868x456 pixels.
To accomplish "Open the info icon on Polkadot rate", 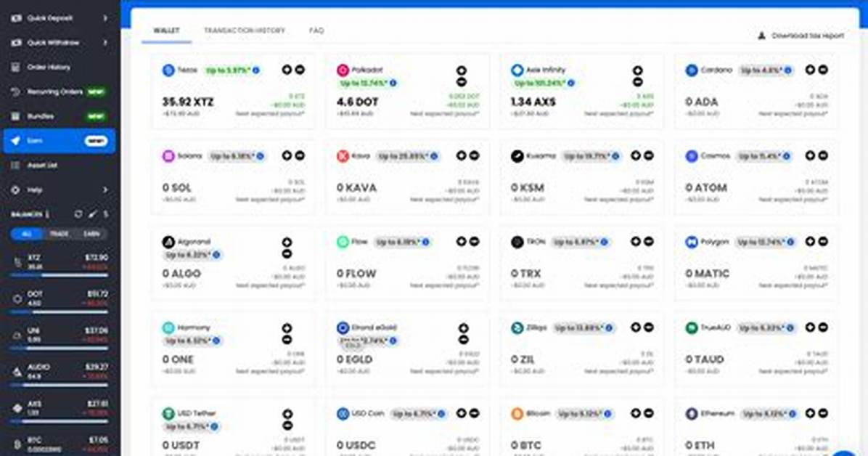I will click(393, 83).
